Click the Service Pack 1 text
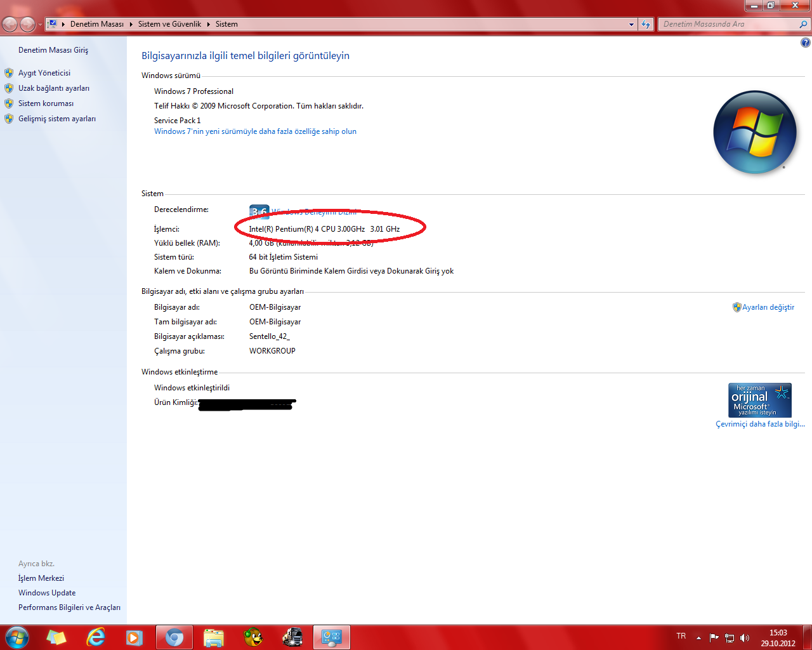Image resolution: width=812 pixels, height=650 pixels. point(177,121)
